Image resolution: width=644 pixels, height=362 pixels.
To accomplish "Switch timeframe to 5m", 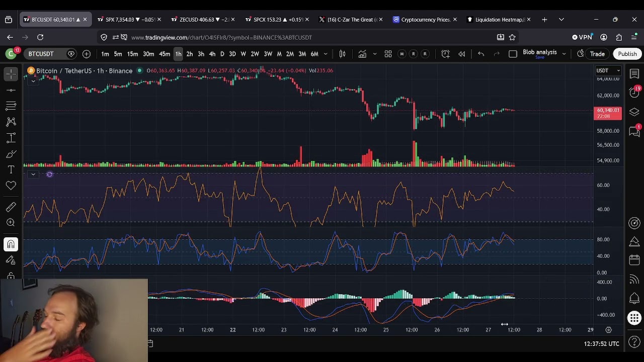I will point(118,54).
